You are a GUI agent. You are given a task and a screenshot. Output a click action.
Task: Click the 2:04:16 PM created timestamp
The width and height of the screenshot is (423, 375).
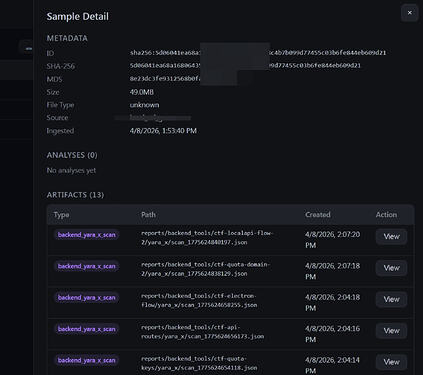click(x=332, y=334)
